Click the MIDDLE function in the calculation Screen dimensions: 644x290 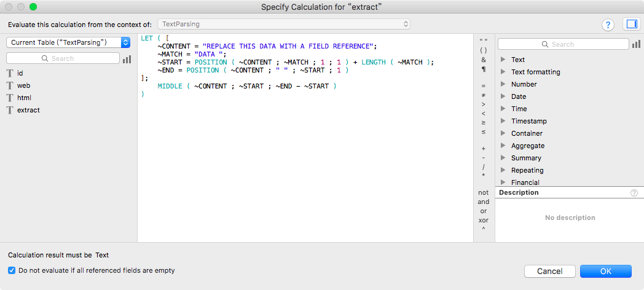point(170,86)
